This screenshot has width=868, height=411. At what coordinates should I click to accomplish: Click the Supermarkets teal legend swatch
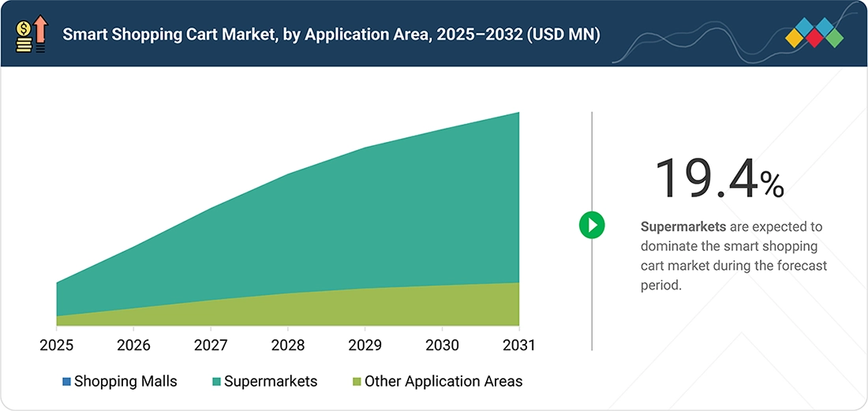click(216, 382)
